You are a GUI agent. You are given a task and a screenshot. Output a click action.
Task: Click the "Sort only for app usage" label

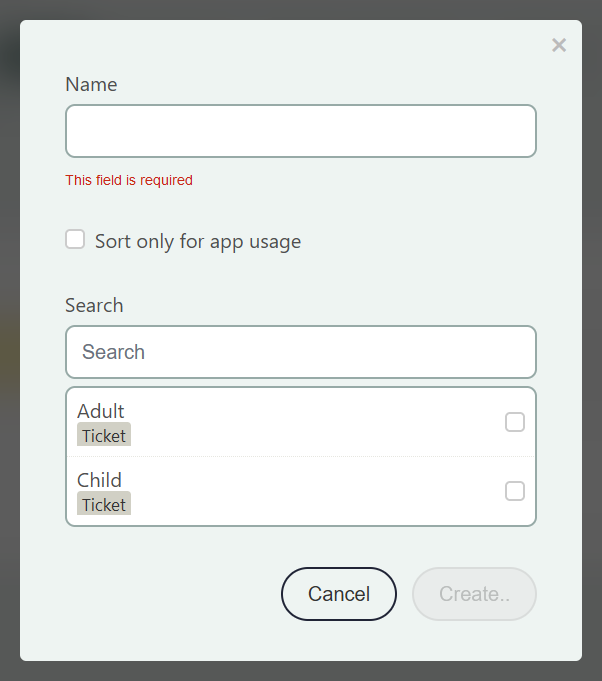(198, 241)
